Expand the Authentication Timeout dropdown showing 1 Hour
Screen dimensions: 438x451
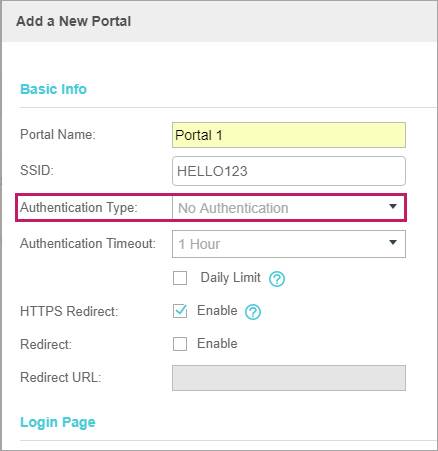point(289,244)
